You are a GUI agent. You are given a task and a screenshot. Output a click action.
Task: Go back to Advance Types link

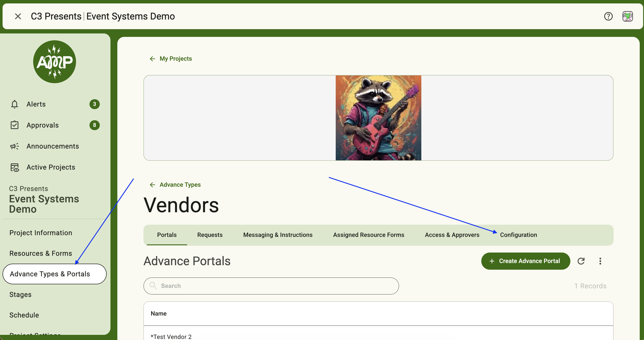pos(180,185)
